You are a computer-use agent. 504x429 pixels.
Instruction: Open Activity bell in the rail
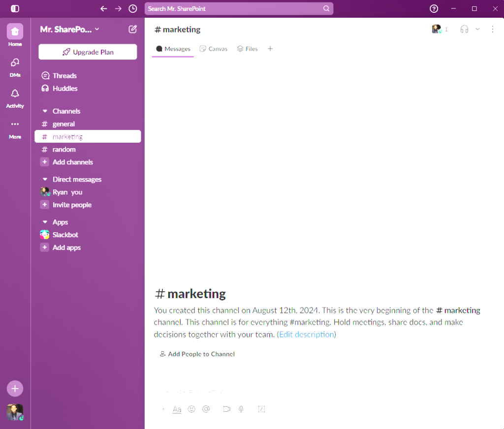click(x=15, y=99)
